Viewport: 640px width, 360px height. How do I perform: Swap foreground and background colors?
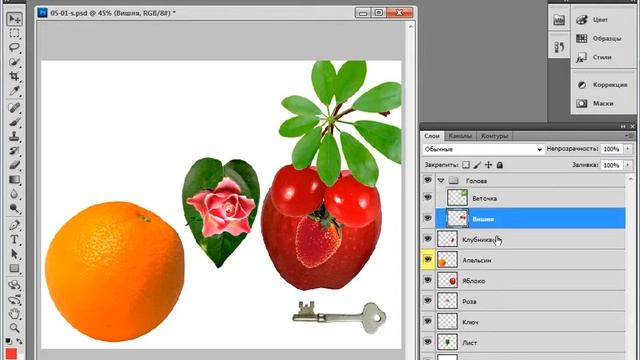click(19, 340)
